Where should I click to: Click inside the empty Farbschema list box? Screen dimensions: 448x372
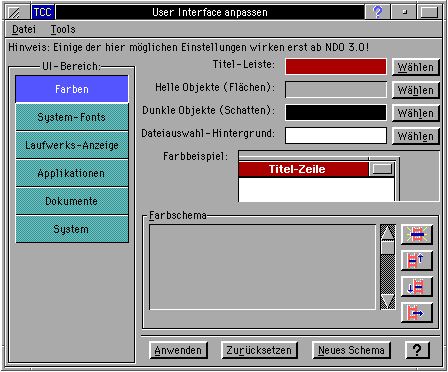(262, 267)
